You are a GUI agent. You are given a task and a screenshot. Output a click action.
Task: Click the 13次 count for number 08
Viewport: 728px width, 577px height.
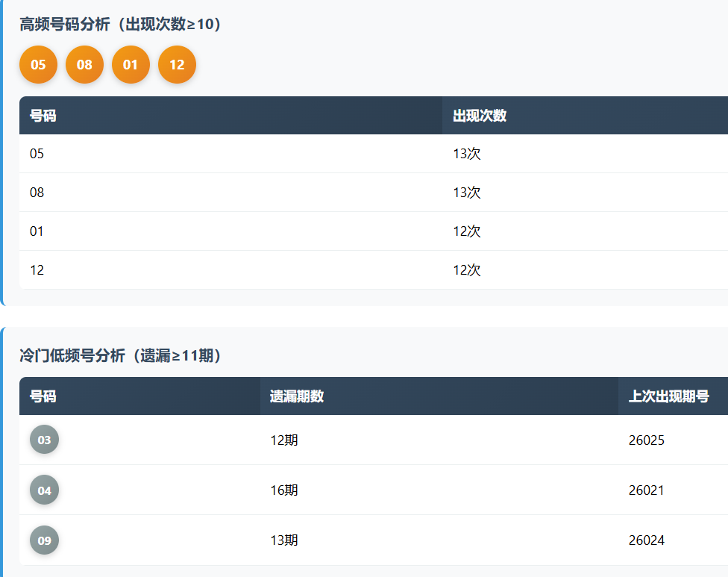pos(467,193)
